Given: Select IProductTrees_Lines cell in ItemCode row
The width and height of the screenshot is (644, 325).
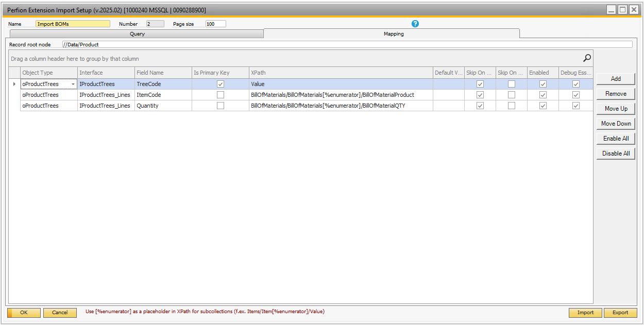Looking at the screenshot, I should (x=106, y=95).
